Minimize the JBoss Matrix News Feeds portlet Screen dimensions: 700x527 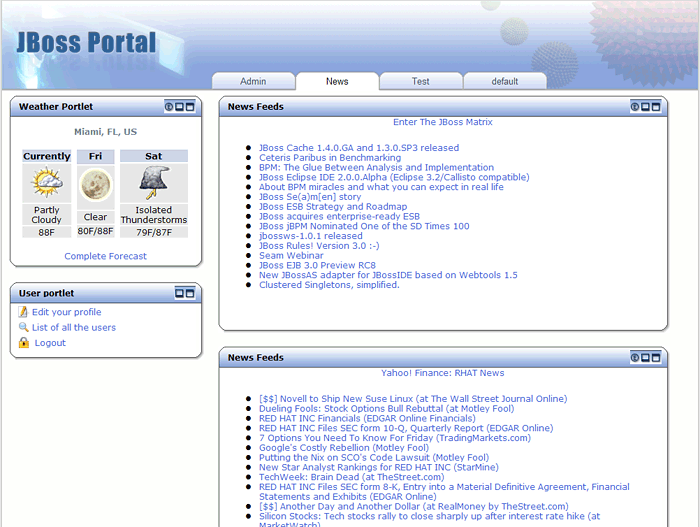click(646, 107)
